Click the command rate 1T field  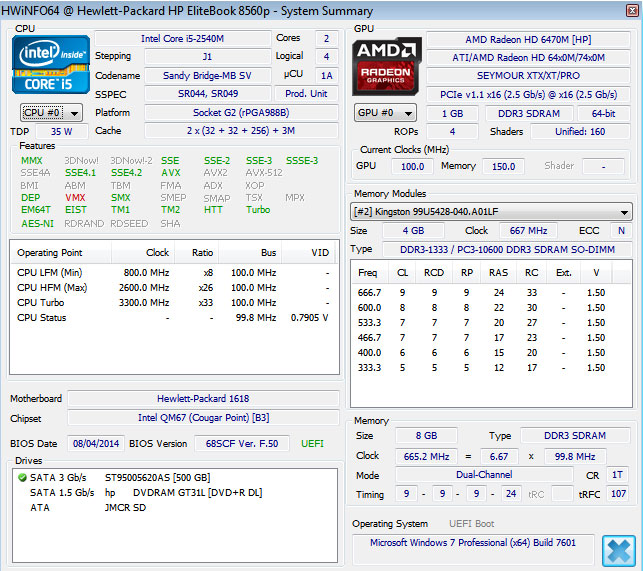(618, 475)
